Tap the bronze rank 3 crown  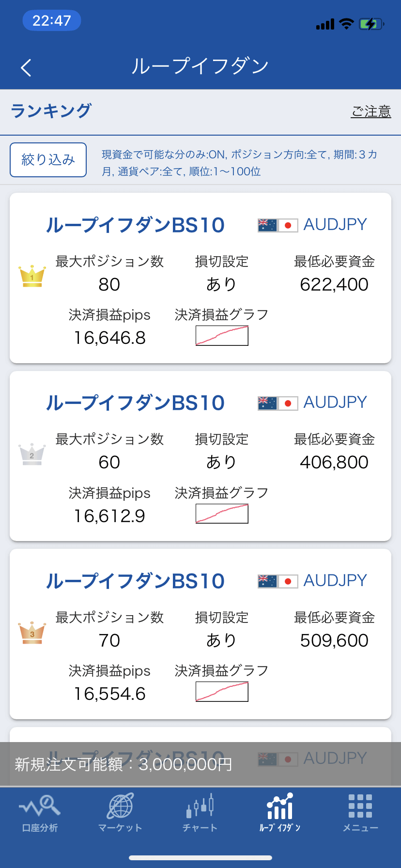click(32, 633)
